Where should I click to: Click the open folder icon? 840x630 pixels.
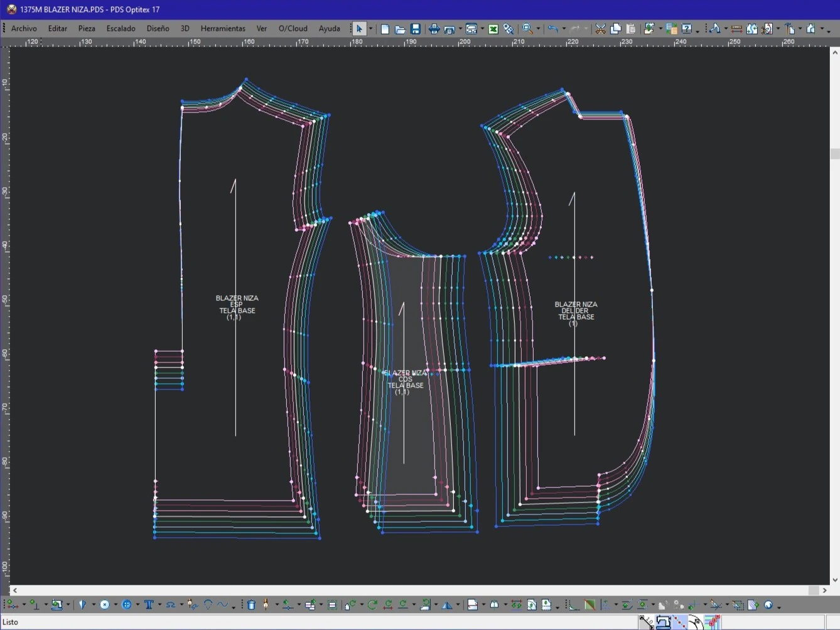point(400,29)
